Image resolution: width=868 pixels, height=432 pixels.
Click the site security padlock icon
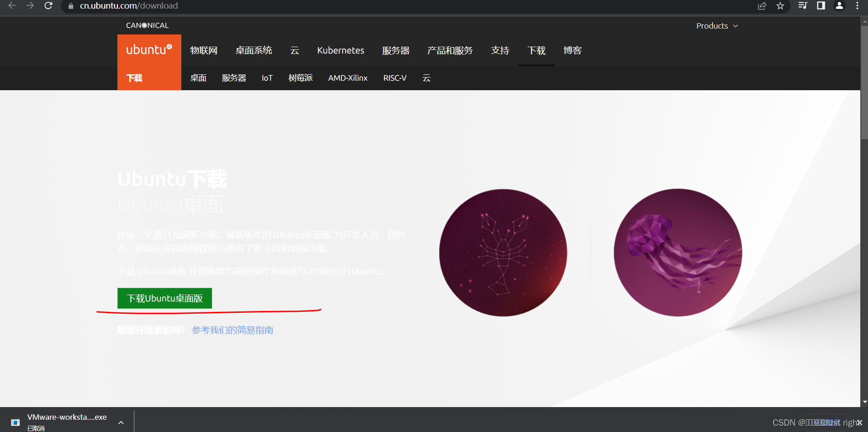tap(70, 6)
